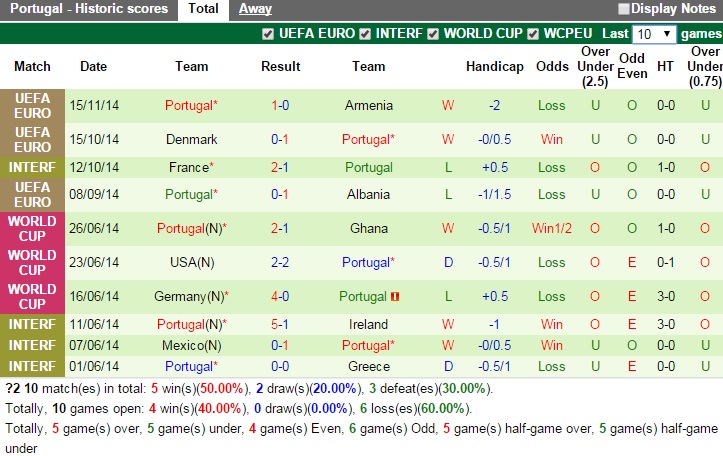Click the Handicap column header
Viewport: 723px width, 456px height.
[x=494, y=66]
